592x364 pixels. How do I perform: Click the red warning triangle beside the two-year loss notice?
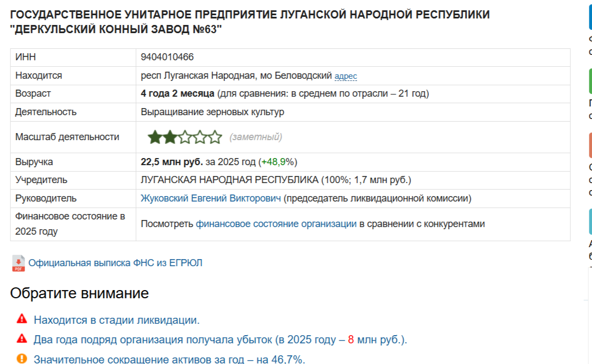pyautogui.click(x=22, y=338)
